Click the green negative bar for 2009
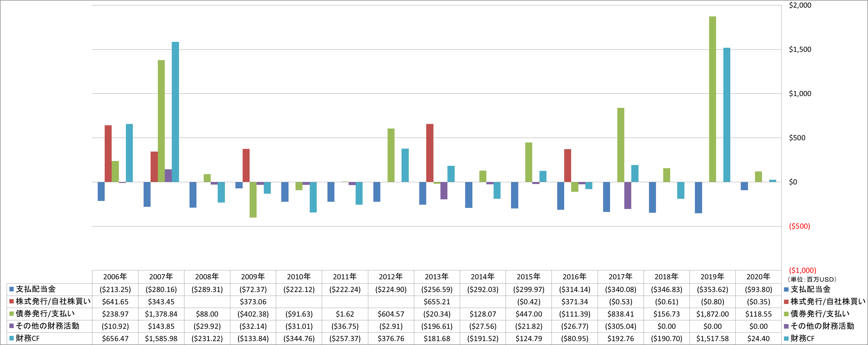This screenshot has height=345, width=868. click(x=253, y=200)
